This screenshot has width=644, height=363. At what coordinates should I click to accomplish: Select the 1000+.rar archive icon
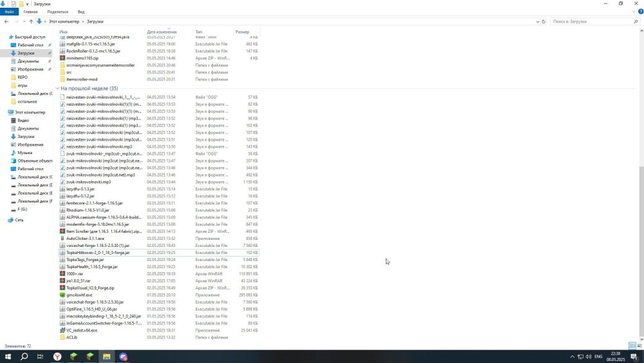coord(62,274)
